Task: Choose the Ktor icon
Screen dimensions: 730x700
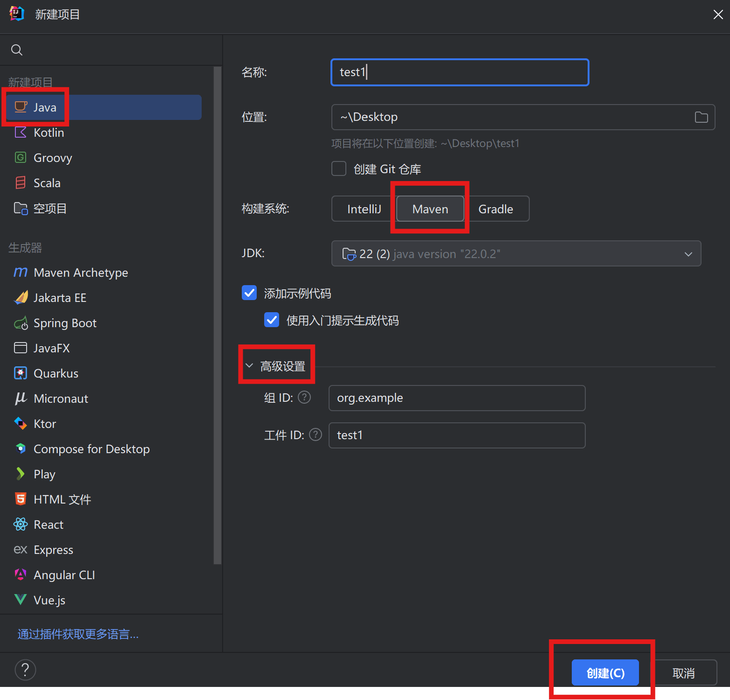Action: click(x=21, y=423)
